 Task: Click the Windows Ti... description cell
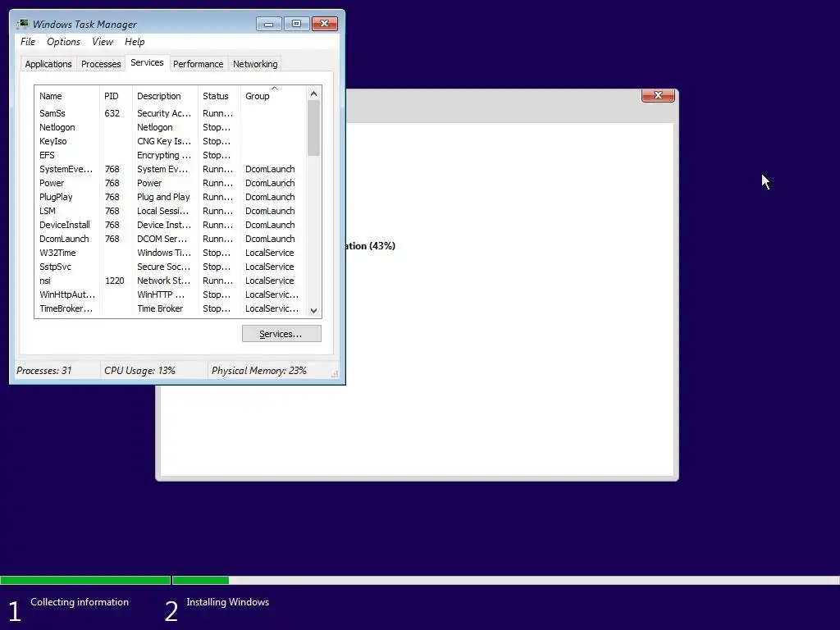coord(164,253)
